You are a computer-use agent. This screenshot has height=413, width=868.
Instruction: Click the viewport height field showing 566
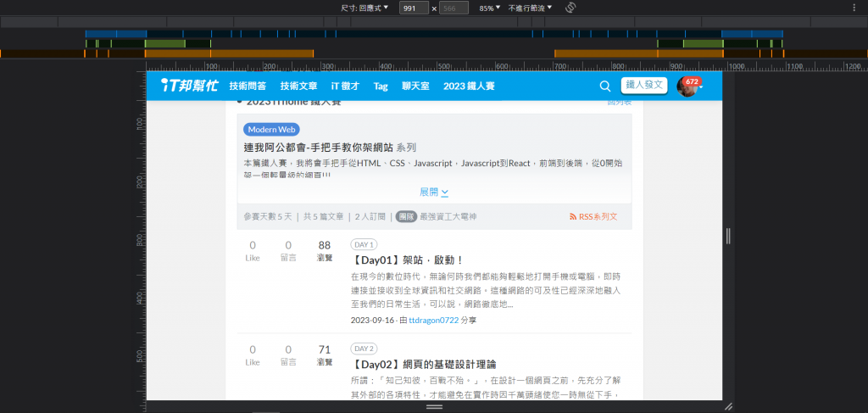454,8
